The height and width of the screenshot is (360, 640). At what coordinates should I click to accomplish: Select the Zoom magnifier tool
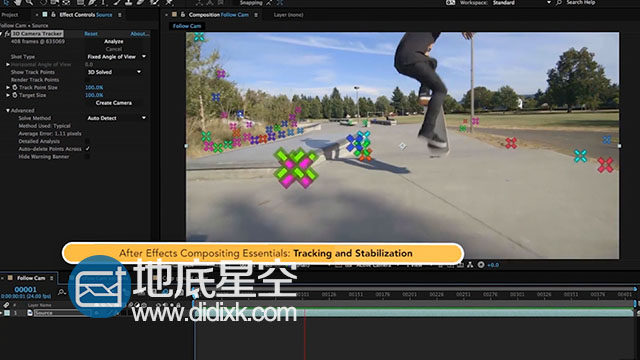pyautogui.click(x=29, y=2)
